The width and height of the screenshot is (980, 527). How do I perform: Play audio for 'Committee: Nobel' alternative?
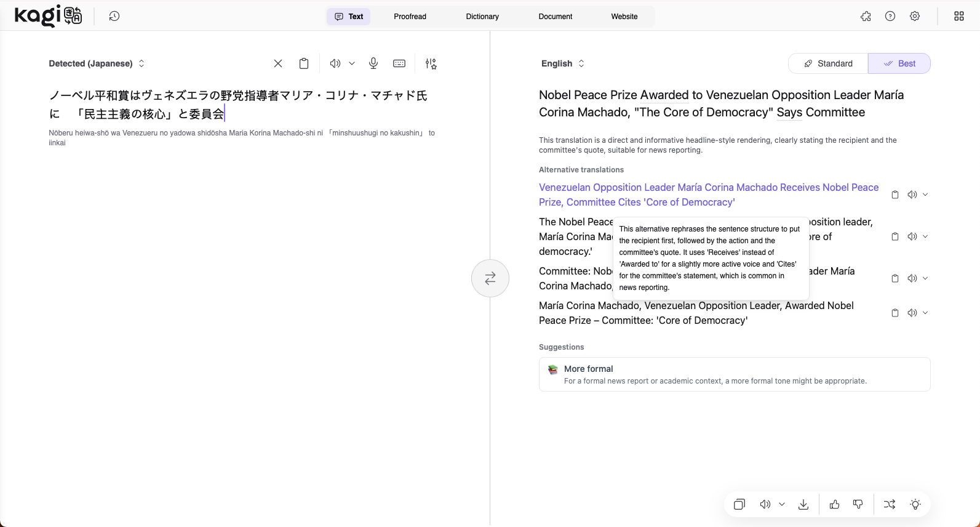(912, 278)
